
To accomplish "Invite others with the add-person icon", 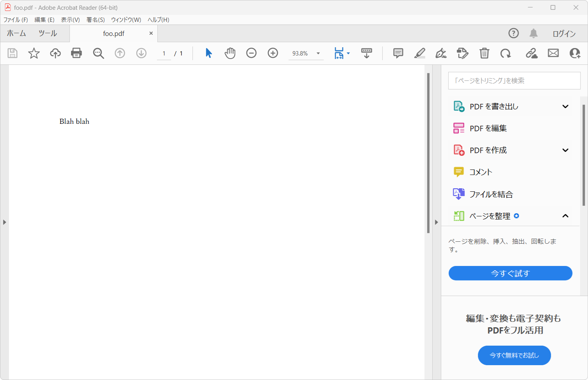I will point(575,53).
